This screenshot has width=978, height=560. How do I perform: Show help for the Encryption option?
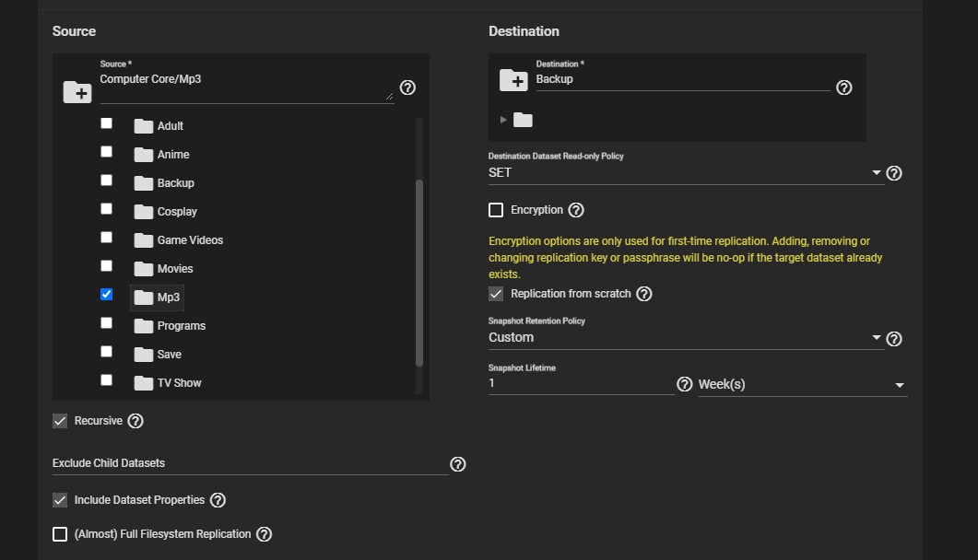pyautogui.click(x=576, y=210)
